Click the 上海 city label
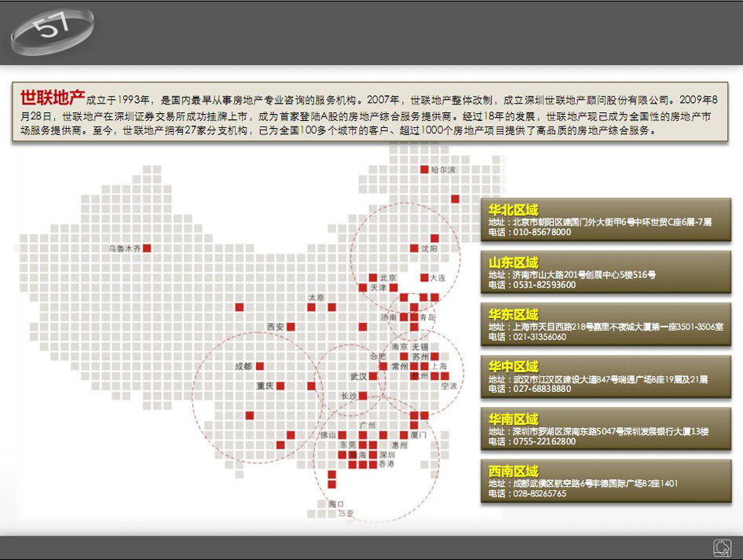Viewport: 743px width, 560px height. (x=439, y=366)
